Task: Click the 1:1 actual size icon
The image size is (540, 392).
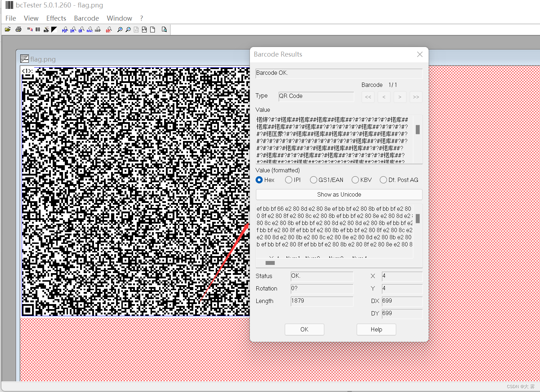Action: pos(136,30)
